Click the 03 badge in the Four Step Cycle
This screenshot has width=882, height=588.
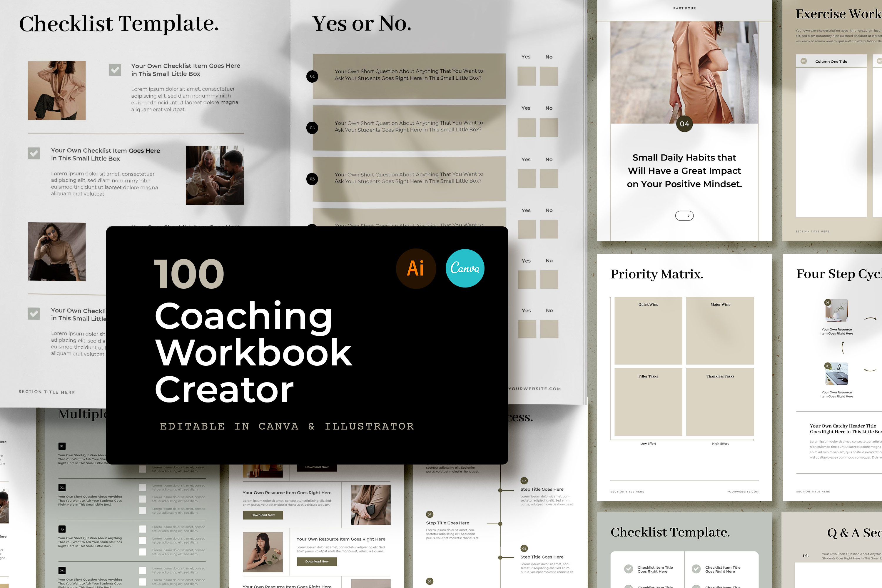[x=828, y=366]
